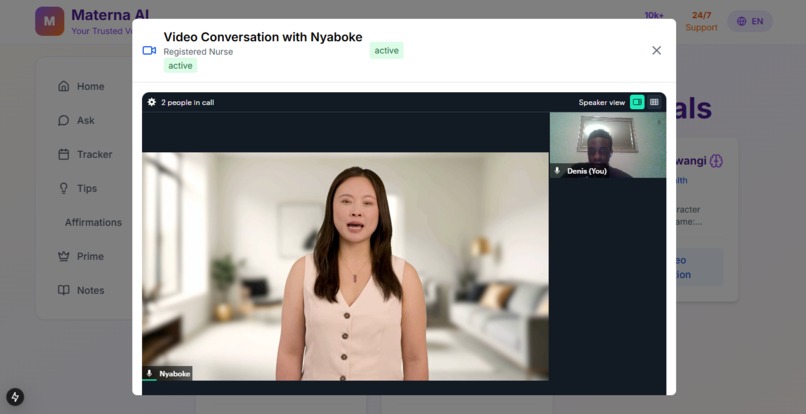Image resolution: width=806 pixels, height=414 pixels.
Task: Switch to Speaker view layout icon
Action: click(637, 102)
